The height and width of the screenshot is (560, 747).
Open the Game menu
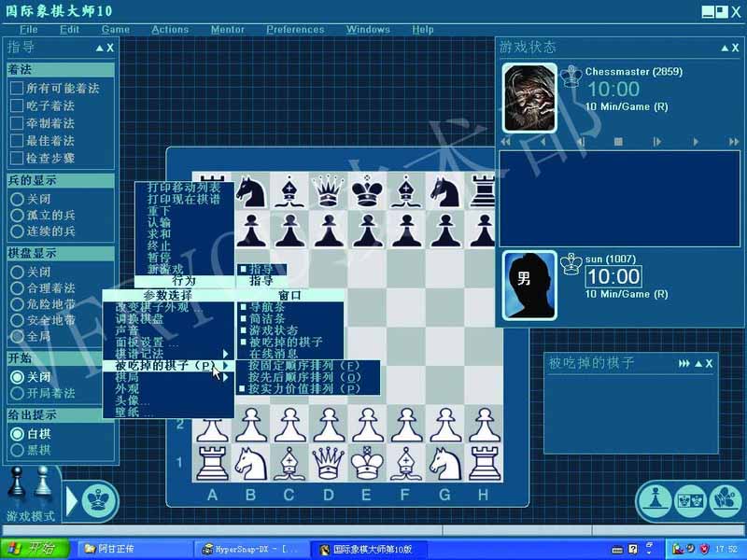pos(115,30)
